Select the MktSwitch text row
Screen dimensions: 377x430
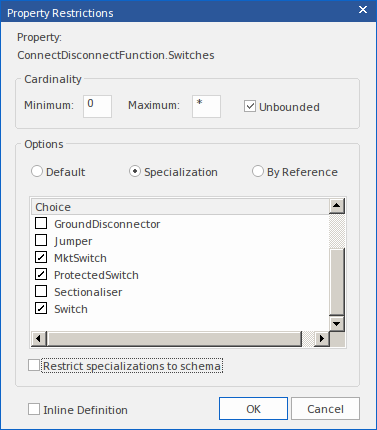tap(80, 258)
